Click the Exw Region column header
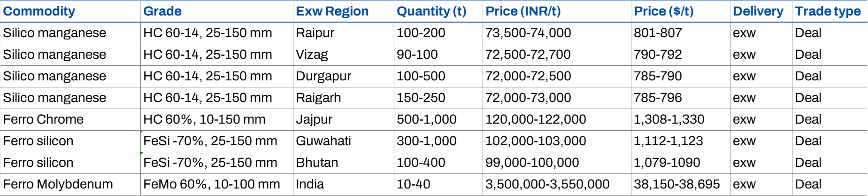This screenshot has height=196, width=868. click(332, 11)
